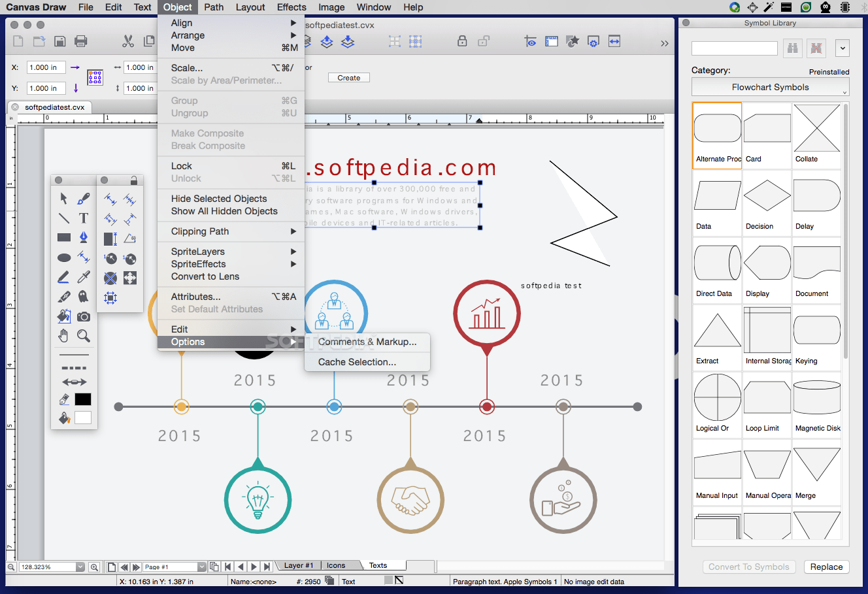Screen dimensions: 868x594
Task: Select the Decision flowchart symbol
Action: pos(767,203)
